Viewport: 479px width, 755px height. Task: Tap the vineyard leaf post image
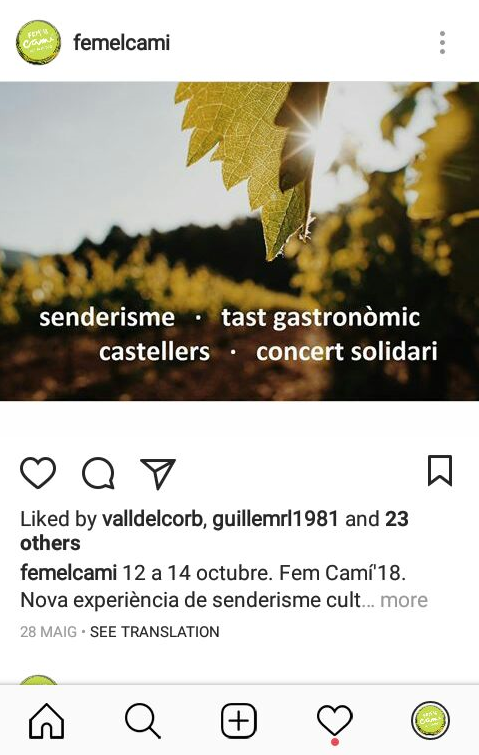pos(239,241)
